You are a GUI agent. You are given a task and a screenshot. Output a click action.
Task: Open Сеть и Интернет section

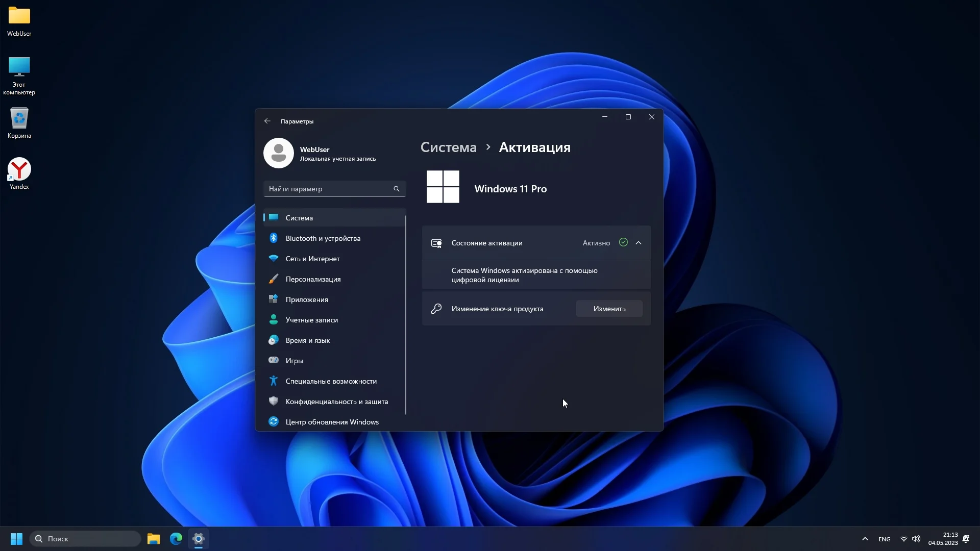pyautogui.click(x=312, y=259)
